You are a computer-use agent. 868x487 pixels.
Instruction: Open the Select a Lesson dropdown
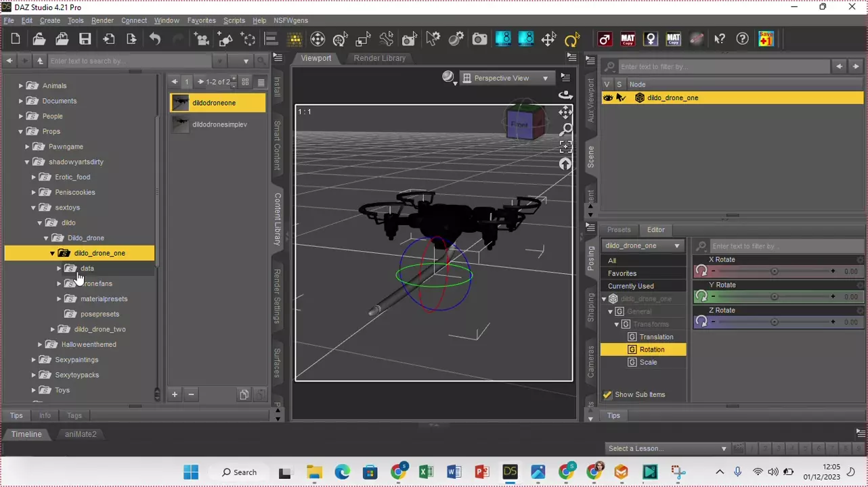[667, 448]
